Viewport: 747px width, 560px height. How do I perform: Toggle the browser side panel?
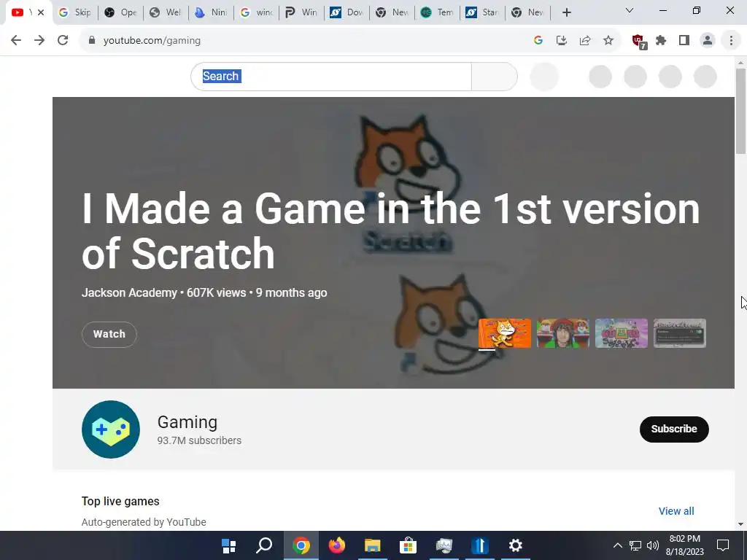[x=684, y=41]
